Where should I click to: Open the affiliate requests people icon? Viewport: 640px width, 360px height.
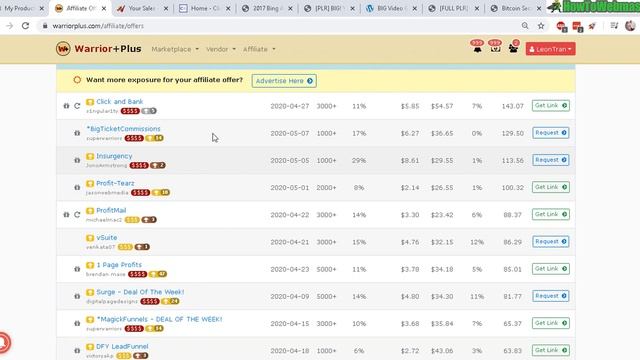click(513, 49)
